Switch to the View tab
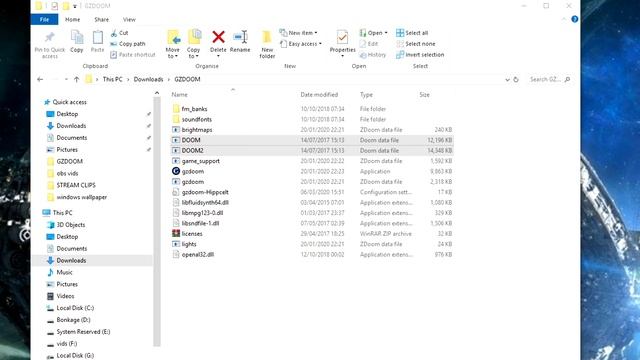This screenshot has width=640, height=360. [x=129, y=19]
